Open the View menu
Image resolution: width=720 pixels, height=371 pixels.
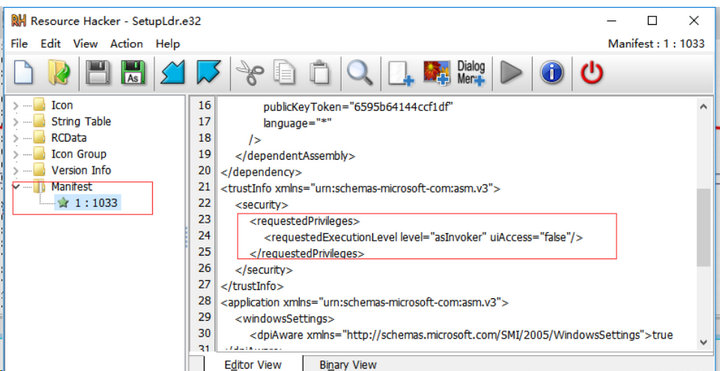pyautogui.click(x=85, y=44)
